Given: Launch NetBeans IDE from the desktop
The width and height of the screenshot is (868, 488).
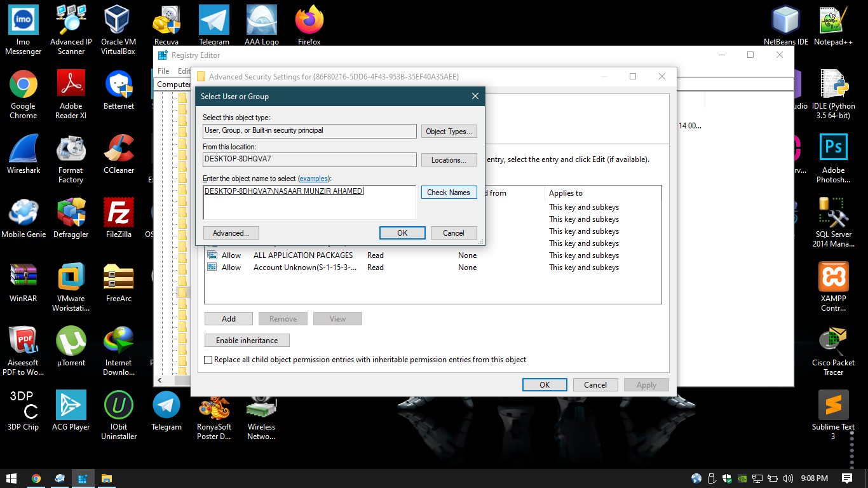Looking at the screenshot, I should [785, 25].
